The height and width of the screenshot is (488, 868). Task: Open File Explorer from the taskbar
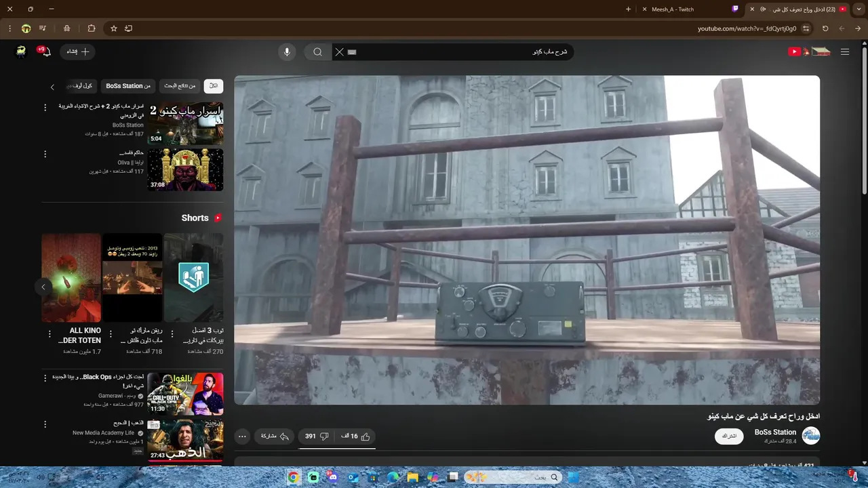coord(412,477)
